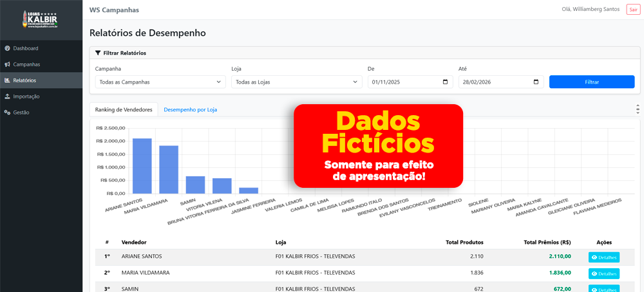Screen dimensions: 644x292
Task: Click the 2º rank cell
Action: 107,272
